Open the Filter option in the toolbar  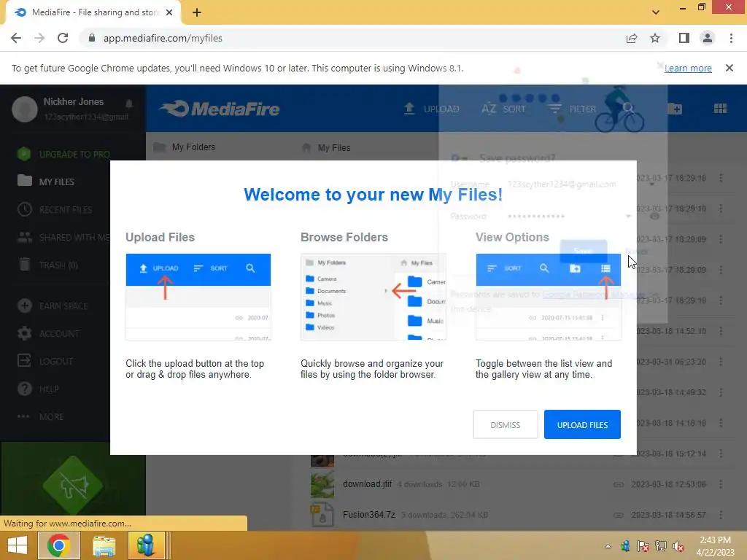(572, 109)
